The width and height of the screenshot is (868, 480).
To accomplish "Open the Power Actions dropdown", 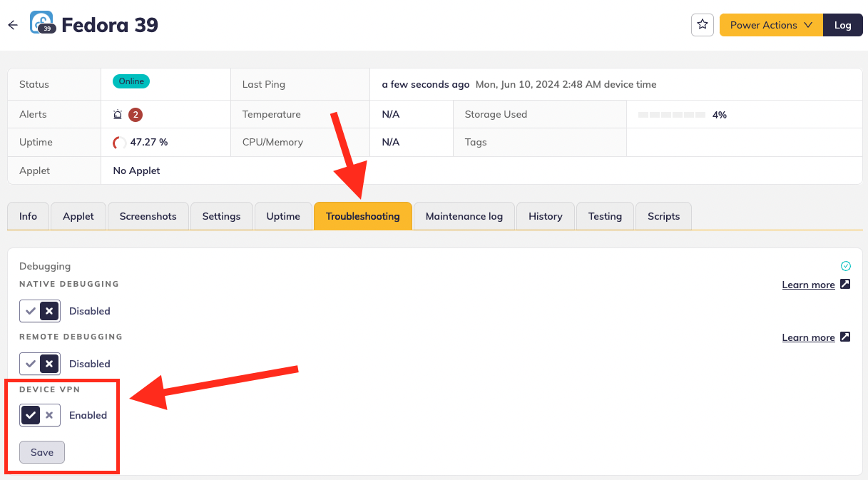I will point(771,25).
